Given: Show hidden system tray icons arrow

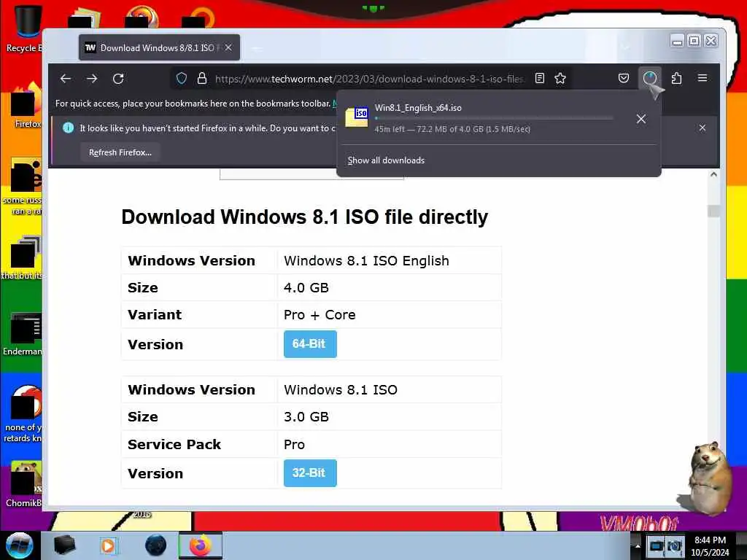Looking at the screenshot, I should pyautogui.click(x=638, y=545).
